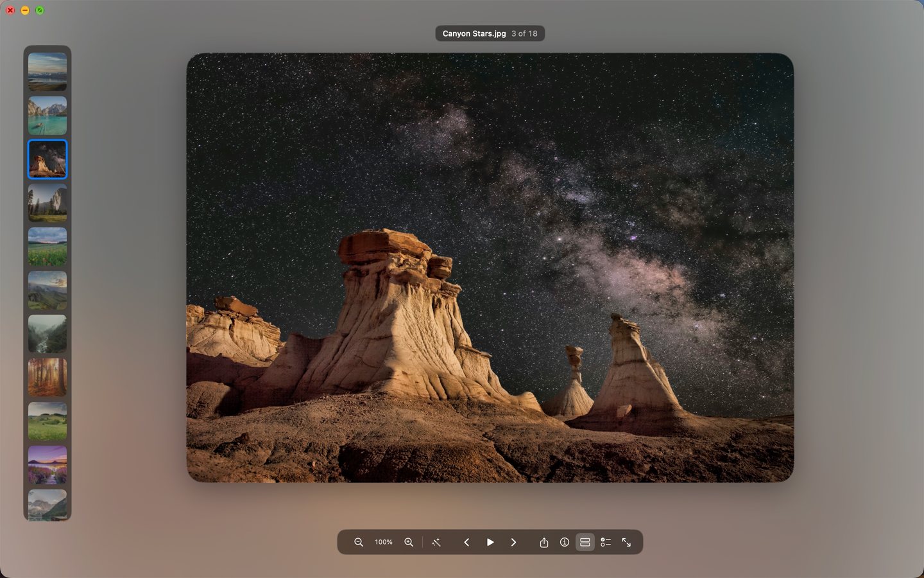This screenshot has width=924, height=578.
Task: Select the granite cliff valley thumbnail
Action: click(47, 203)
